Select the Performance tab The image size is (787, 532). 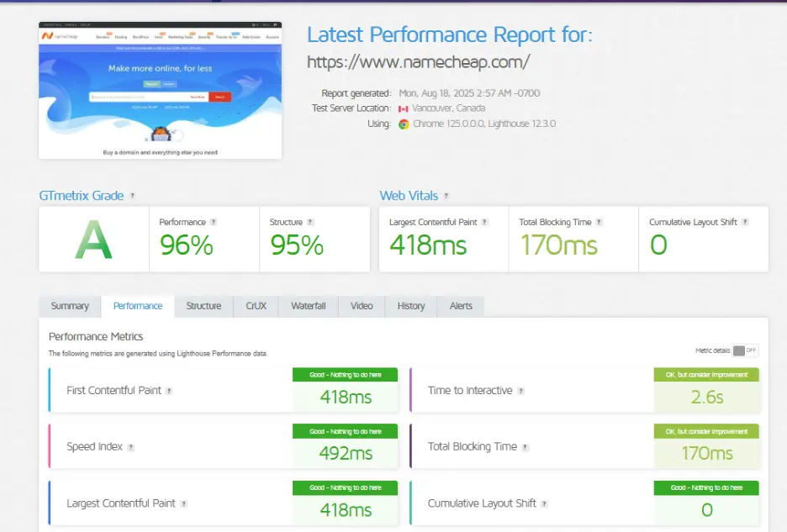[x=138, y=306]
